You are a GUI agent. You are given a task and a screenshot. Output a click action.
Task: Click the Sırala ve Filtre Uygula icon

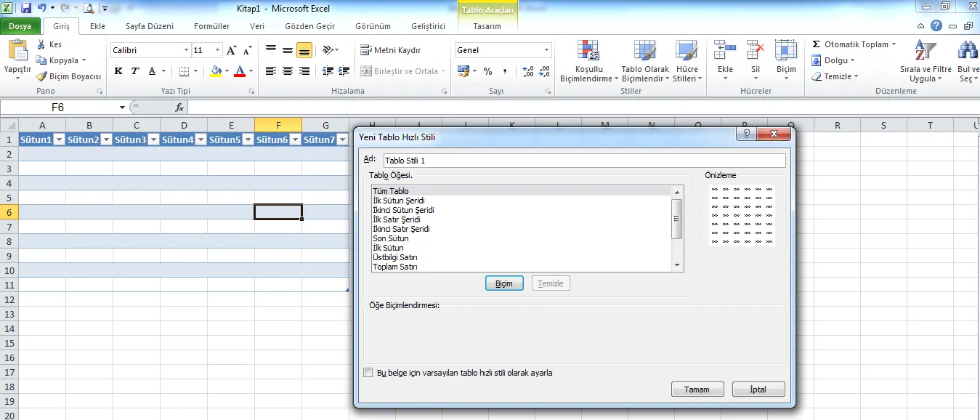click(x=925, y=51)
